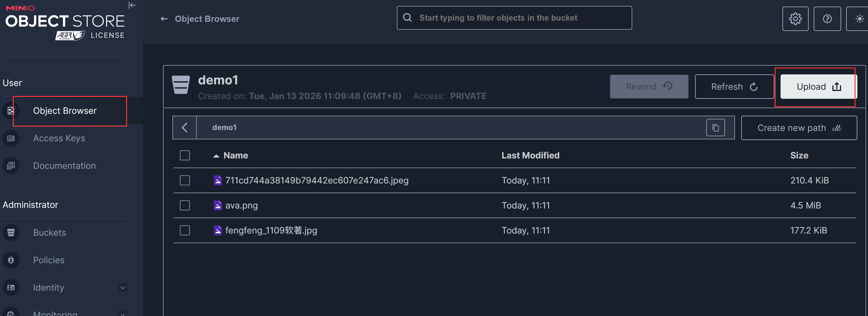This screenshot has width=868, height=316.
Task: Copy the demo1 path with the copy icon
Action: (x=715, y=128)
